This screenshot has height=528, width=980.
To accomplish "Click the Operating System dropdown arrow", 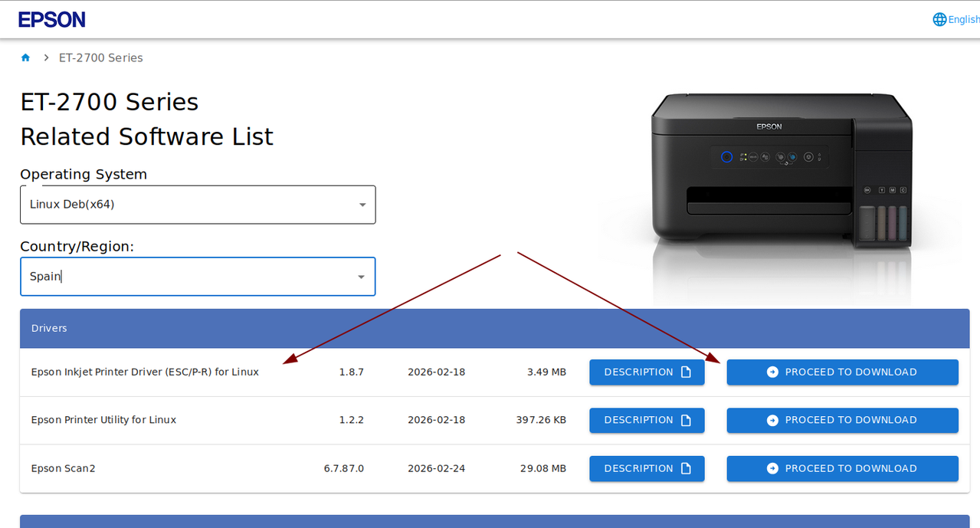I will (x=362, y=205).
